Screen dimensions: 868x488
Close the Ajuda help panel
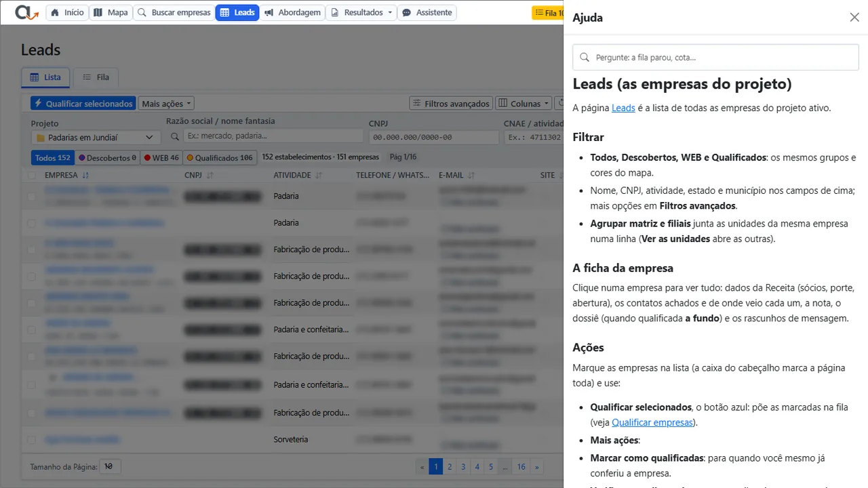click(x=854, y=18)
